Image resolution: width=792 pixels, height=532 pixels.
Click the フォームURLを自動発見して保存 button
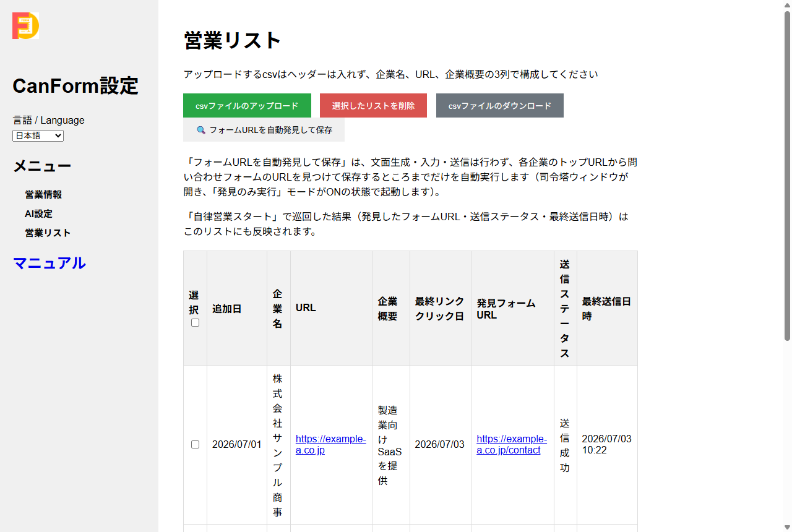click(264, 130)
